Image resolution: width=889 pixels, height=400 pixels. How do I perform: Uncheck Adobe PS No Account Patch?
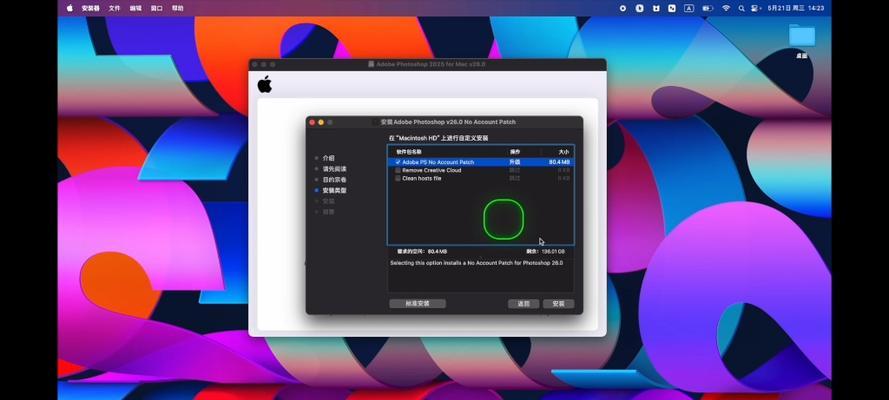point(398,162)
